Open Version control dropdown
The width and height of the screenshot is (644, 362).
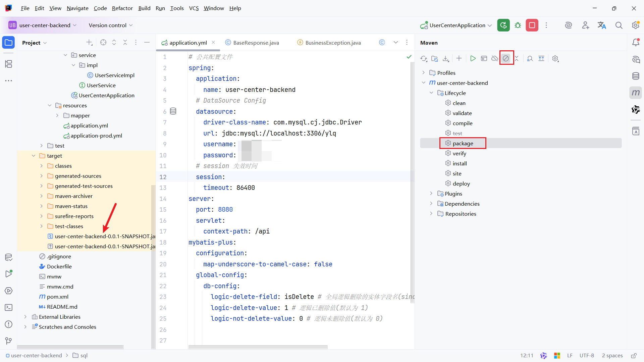pos(111,25)
